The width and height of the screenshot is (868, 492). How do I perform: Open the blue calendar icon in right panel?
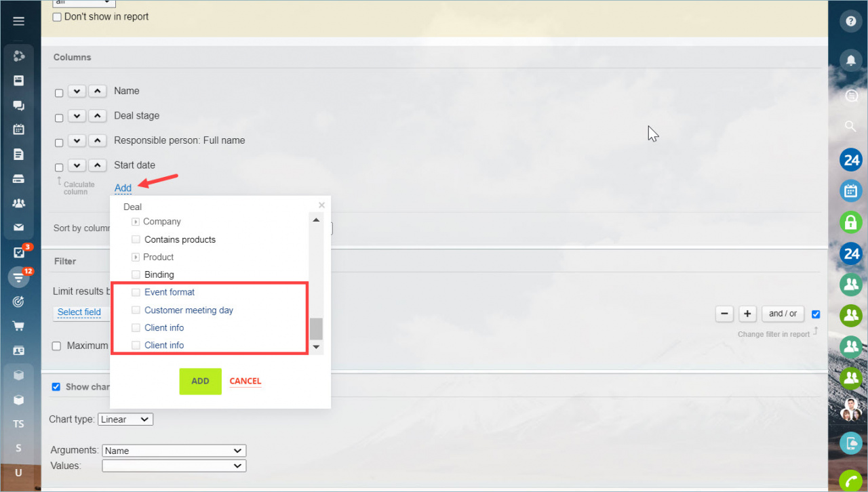pos(850,191)
